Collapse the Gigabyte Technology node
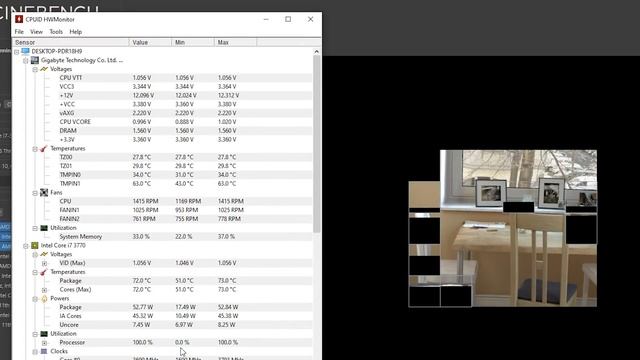The height and width of the screenshot is (360, 640). coord(26,60)
